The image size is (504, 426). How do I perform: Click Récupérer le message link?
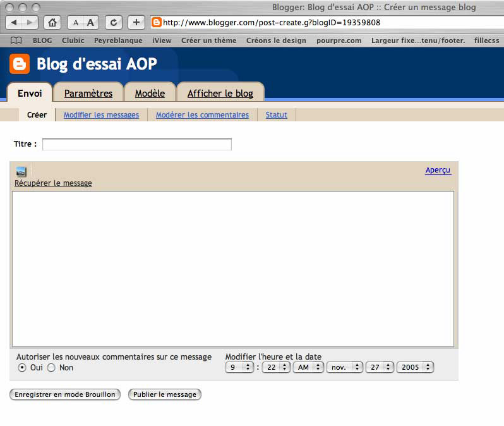[53, 183]
